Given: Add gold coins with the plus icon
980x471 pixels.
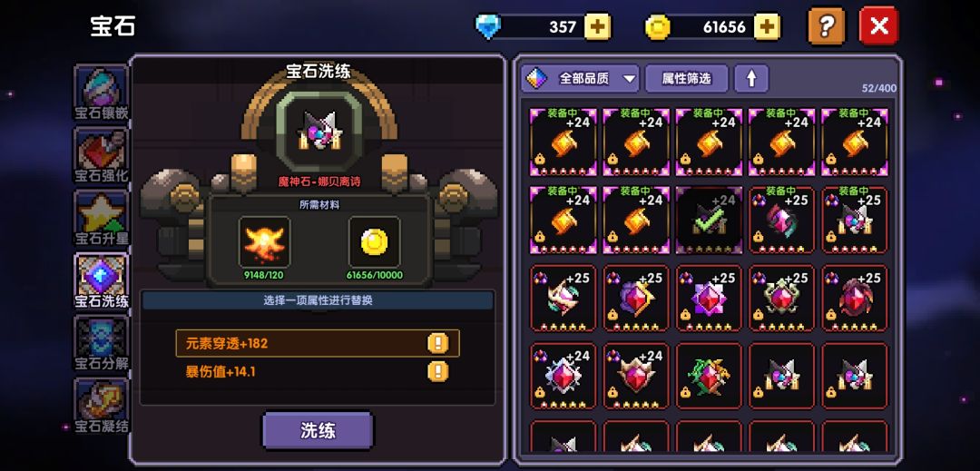Looking at the screenshot, I should 767,27.
